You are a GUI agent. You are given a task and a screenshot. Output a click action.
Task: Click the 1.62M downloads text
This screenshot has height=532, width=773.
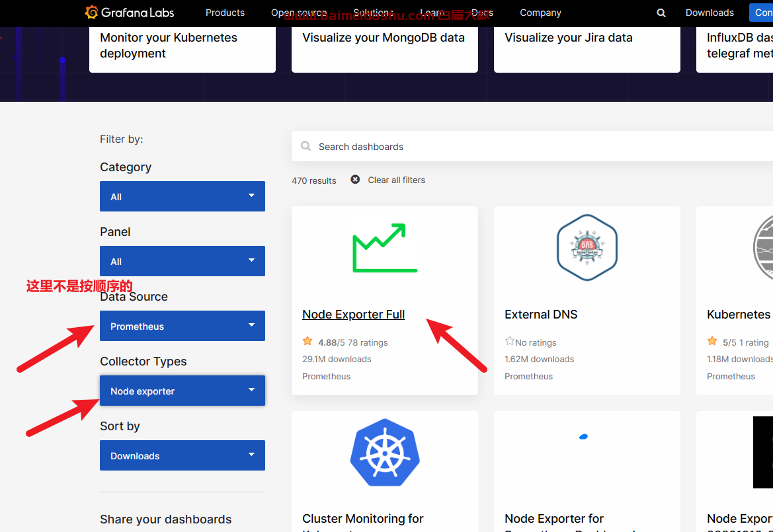[540, 359]
